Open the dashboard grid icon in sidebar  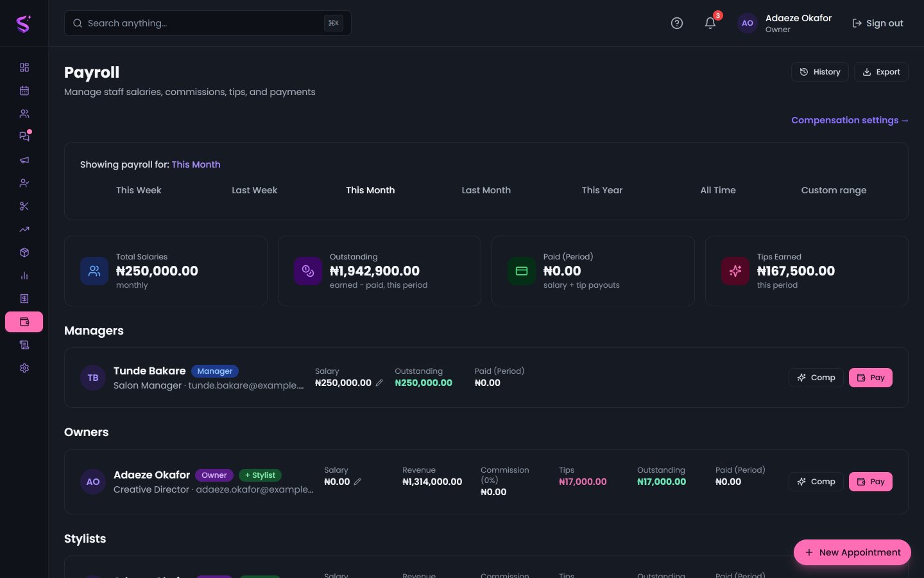(x=24, y=67)
